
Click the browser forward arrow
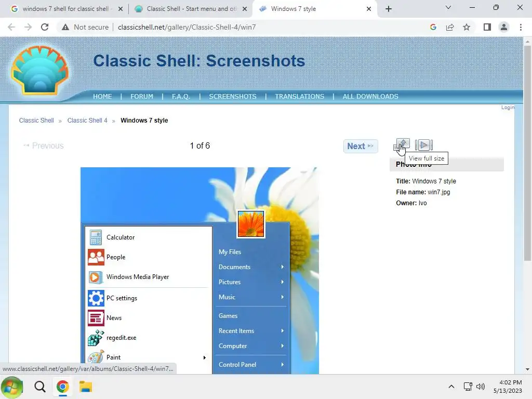coord(28,27)
